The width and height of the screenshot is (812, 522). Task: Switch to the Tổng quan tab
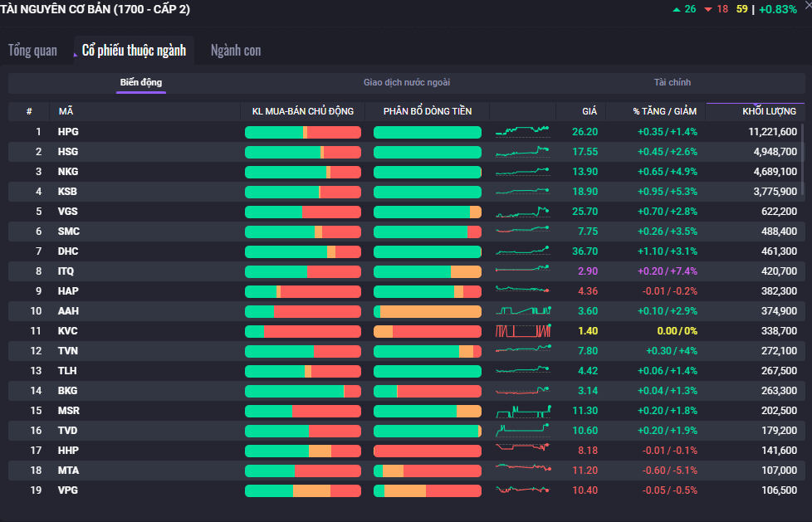point(33,51)
